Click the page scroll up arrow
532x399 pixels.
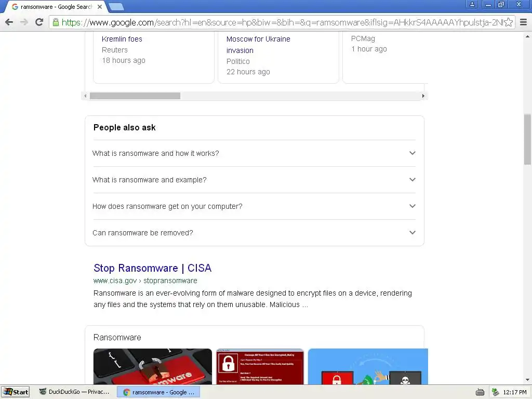pos(527,36)
